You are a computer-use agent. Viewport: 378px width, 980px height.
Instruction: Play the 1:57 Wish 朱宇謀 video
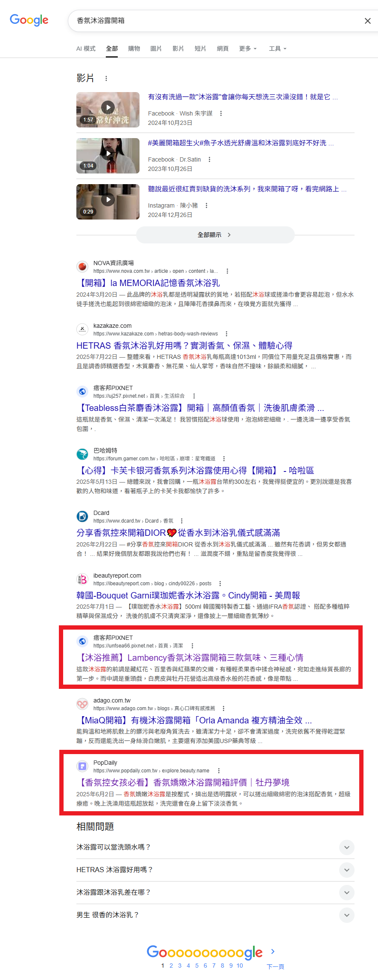(108, 110)
